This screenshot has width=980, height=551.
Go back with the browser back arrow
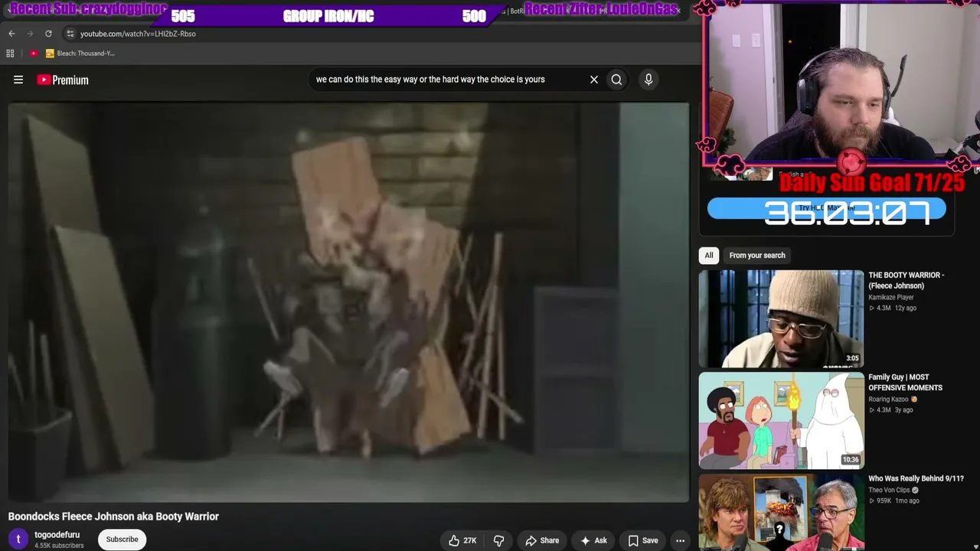[x=11, y=34]
